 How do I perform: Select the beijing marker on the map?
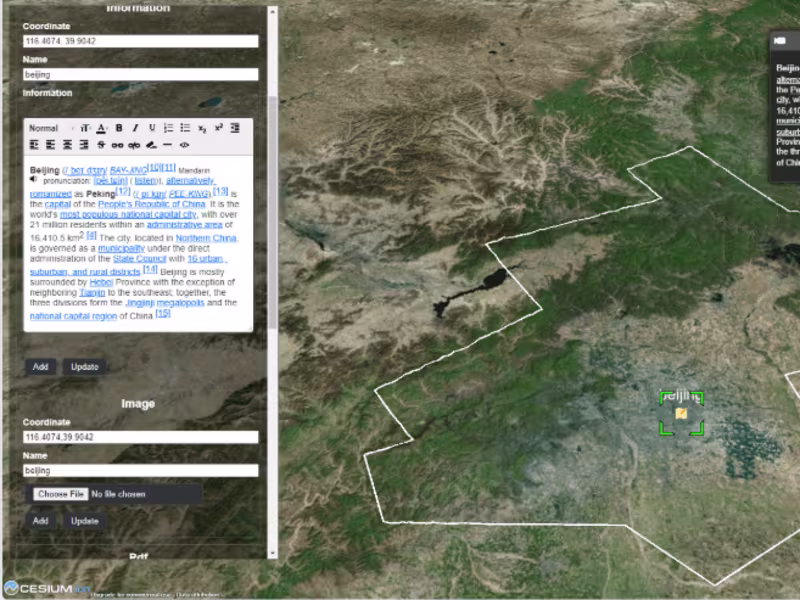coord(682,413)
